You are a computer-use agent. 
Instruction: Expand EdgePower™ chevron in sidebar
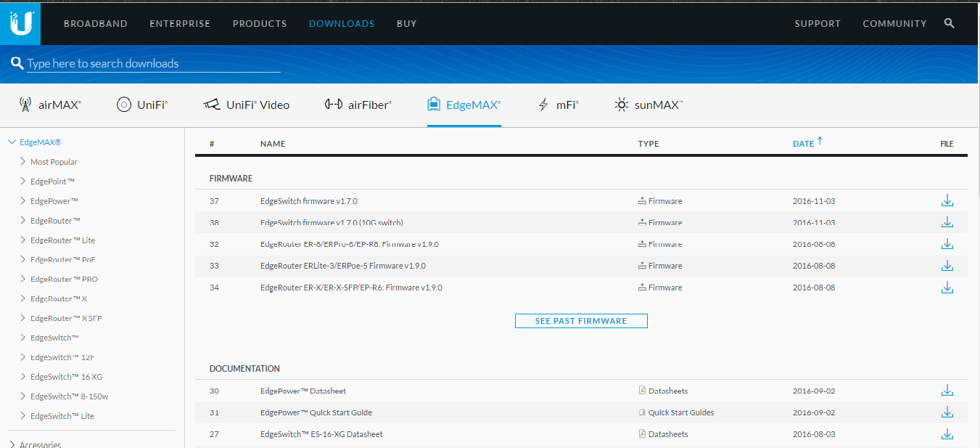point(23,201)
